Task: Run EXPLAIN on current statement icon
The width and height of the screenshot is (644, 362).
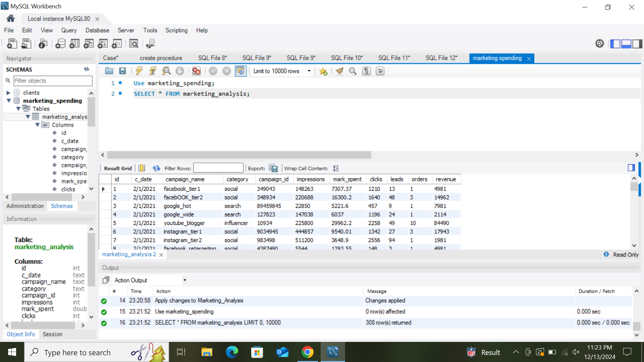Action: click(166, 71)
